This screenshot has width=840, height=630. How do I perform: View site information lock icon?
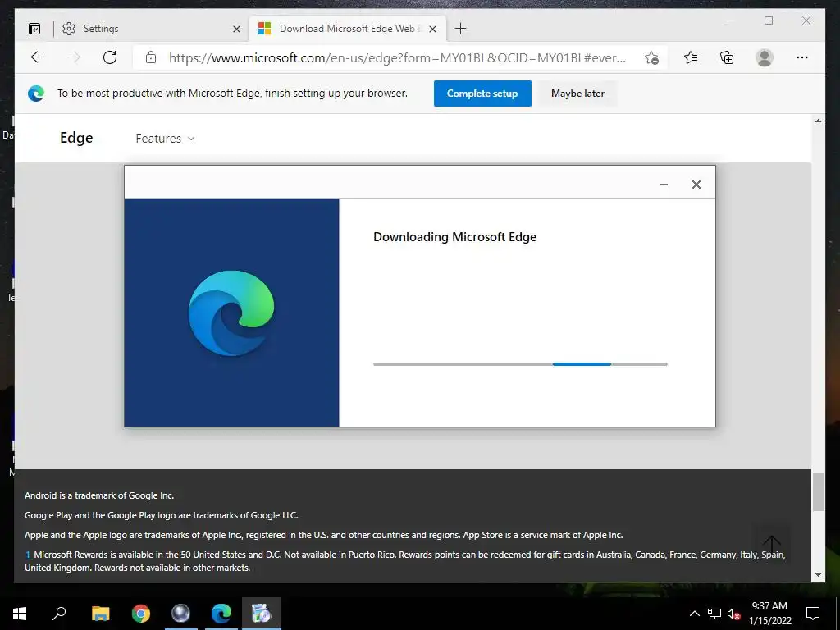(x=151, y=57)
